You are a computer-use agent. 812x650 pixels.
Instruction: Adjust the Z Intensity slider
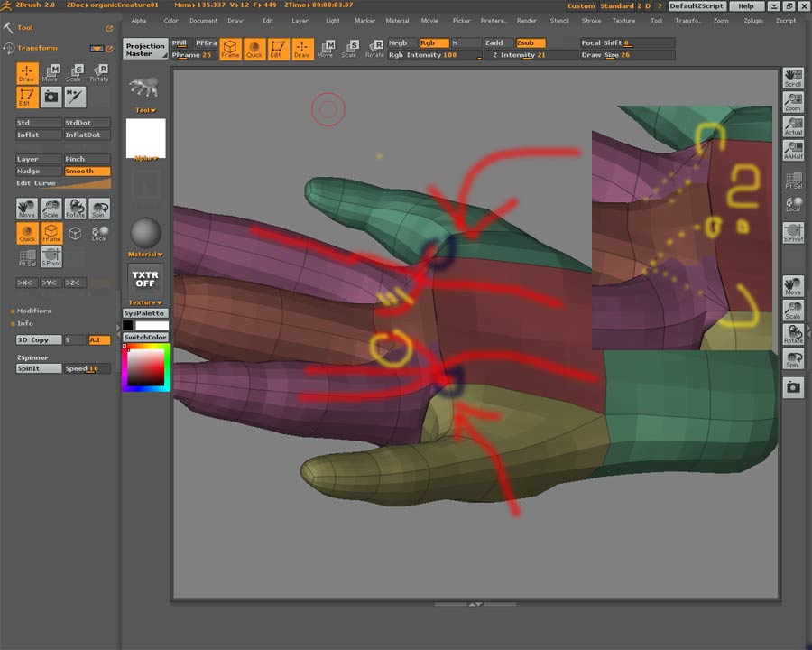(531, 55)
